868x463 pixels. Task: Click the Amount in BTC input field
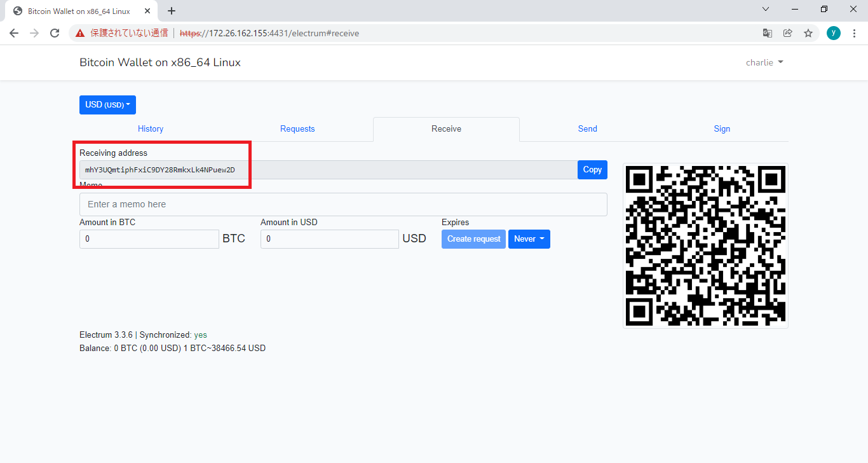coord(149,238)
